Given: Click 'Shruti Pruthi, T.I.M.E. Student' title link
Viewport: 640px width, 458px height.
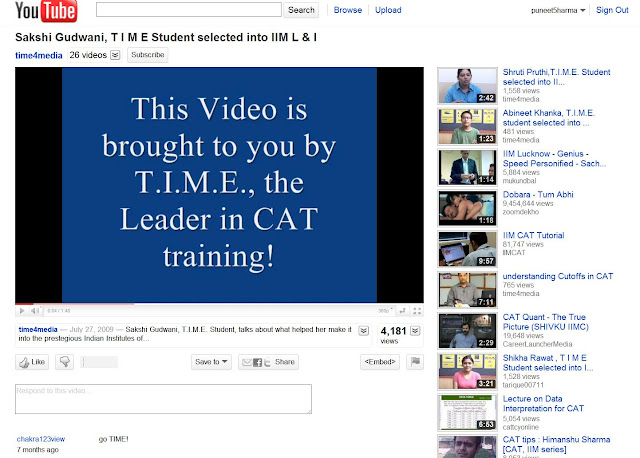Looking at the screenshot, I should [556, 77].
